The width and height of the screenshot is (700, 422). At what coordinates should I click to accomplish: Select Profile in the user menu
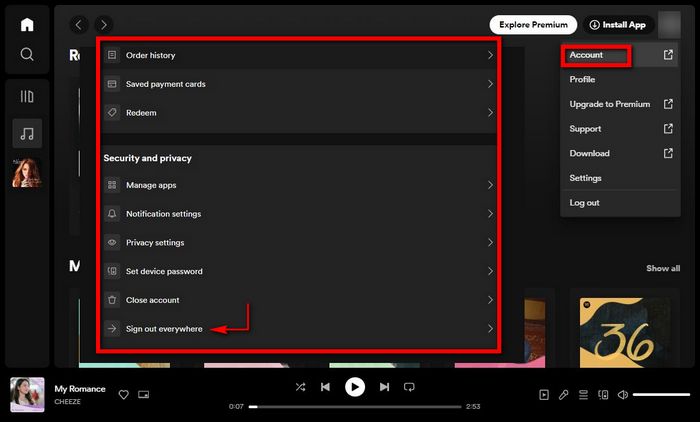click(x=620, y=79)
